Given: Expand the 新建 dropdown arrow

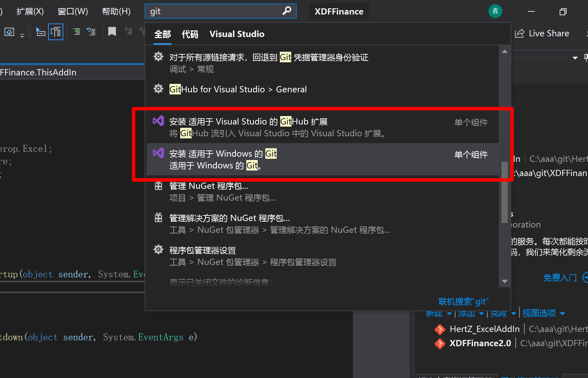Looking at the screenshot, I should (x=449, y=314).
